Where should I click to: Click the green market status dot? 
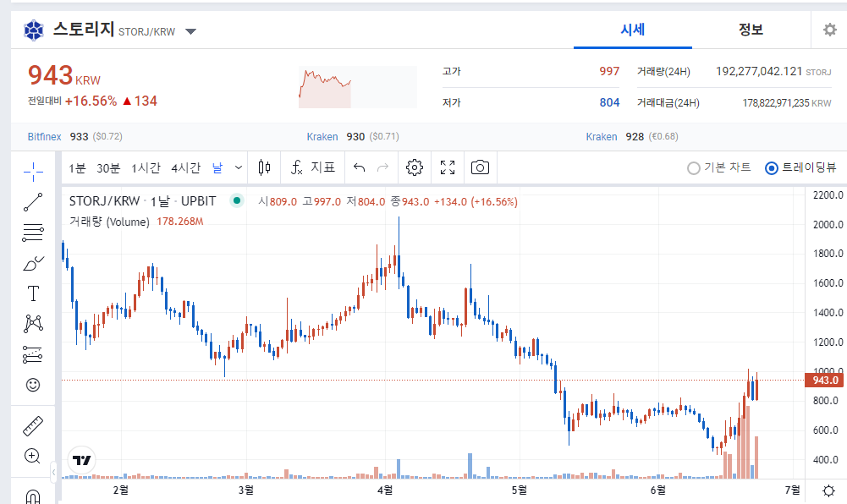[x=237, y=200]
